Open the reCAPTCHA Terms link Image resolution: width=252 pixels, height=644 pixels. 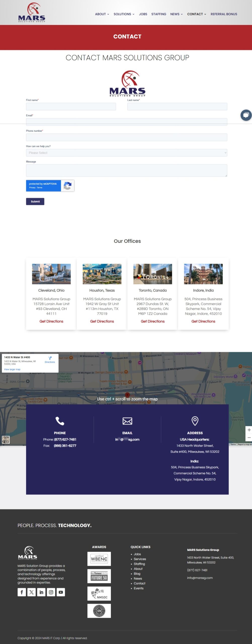[40, 188]
